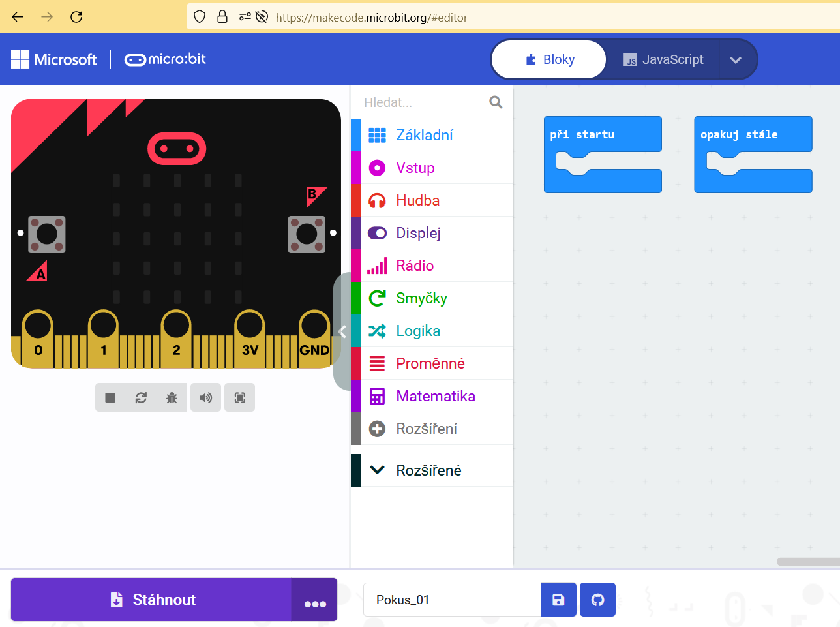
Task: Launch simulator in full screen
Action: pos(239,397)
